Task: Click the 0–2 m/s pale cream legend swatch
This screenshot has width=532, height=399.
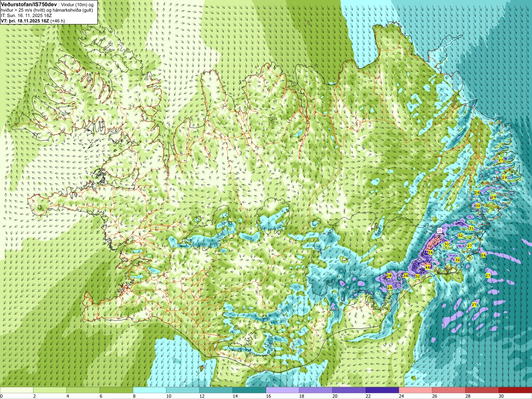Action: tap(17, 390)
